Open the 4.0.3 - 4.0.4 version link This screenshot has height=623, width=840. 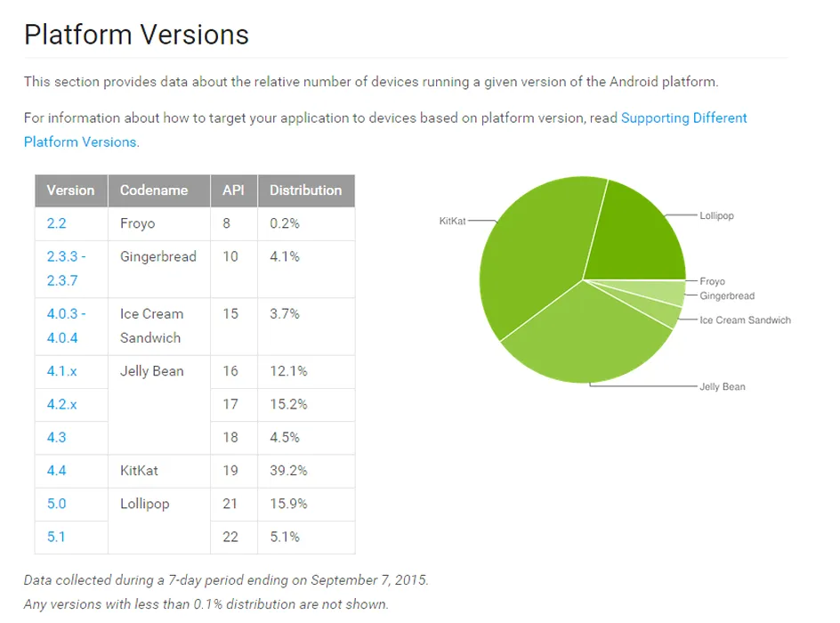point(66,326)
